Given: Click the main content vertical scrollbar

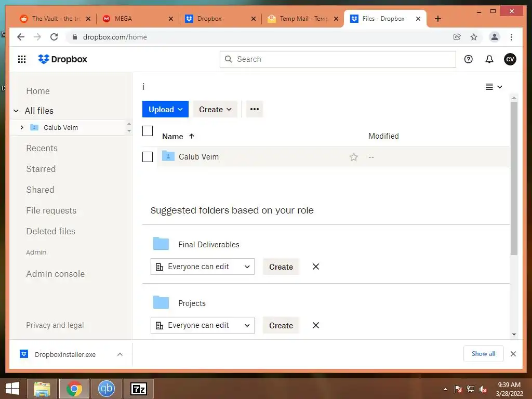Looking at the screenshot, I should (514, 178).
